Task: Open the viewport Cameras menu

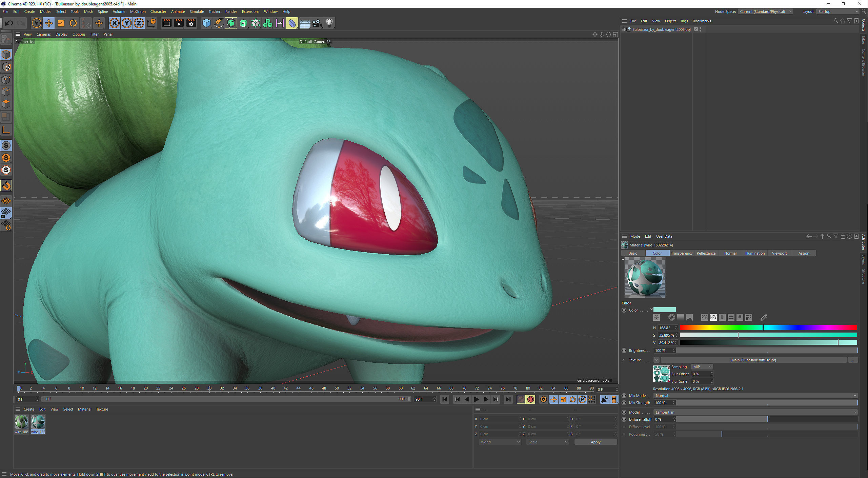Action: pos(43,34)
